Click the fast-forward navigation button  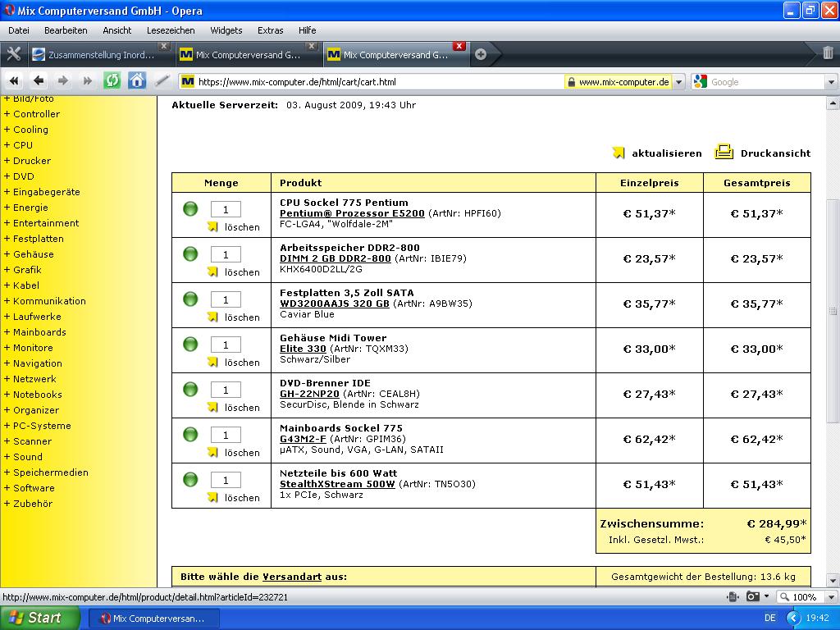87,81
